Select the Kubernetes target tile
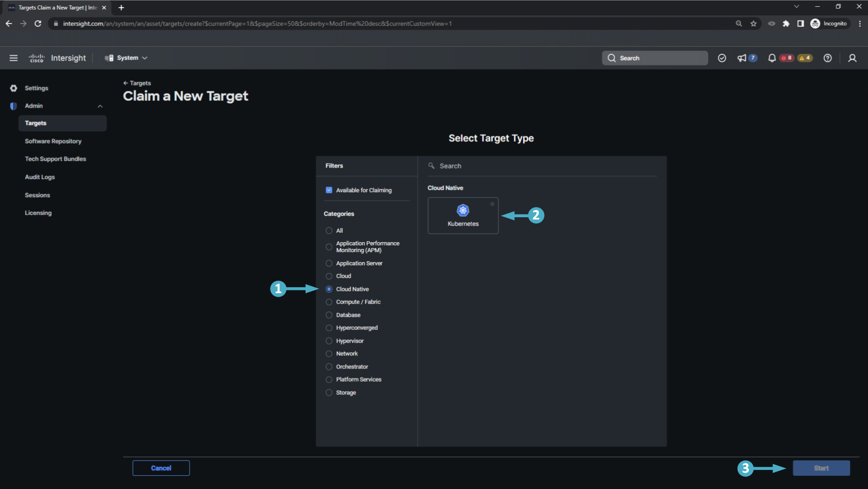Screen dimensions: 868x489 463,215
